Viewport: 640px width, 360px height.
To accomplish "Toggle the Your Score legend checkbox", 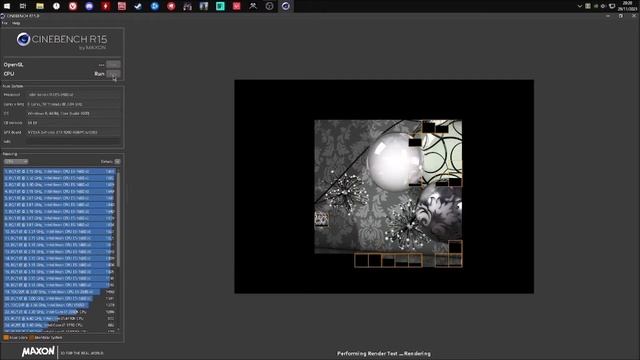I will point(6,338).
